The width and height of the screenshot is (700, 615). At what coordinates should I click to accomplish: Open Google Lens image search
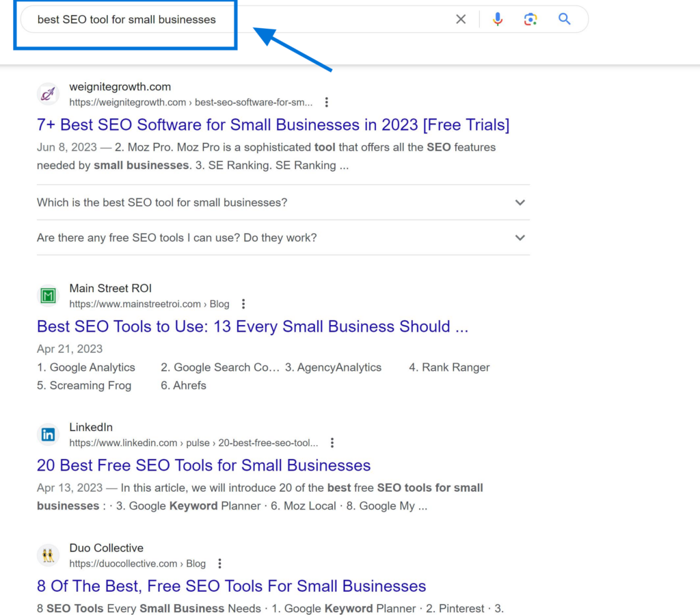pos(530,18)
